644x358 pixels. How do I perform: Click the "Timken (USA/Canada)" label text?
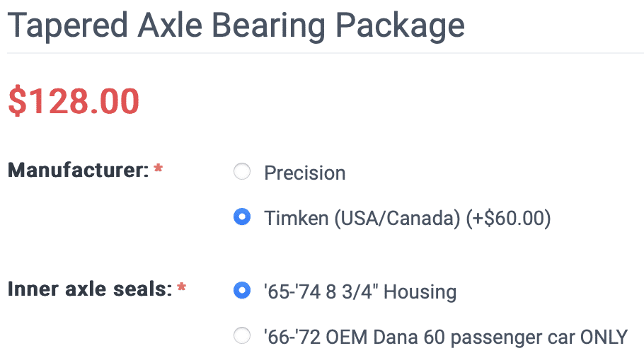click(x=362, y=218)
